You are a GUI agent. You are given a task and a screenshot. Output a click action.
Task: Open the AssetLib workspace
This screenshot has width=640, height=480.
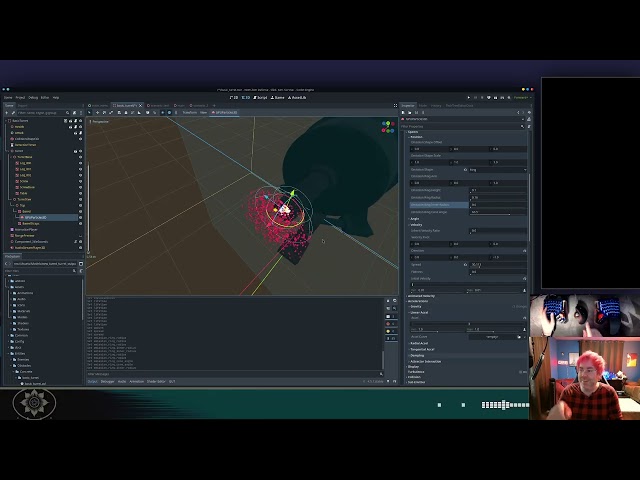click(x=297, y=98)
